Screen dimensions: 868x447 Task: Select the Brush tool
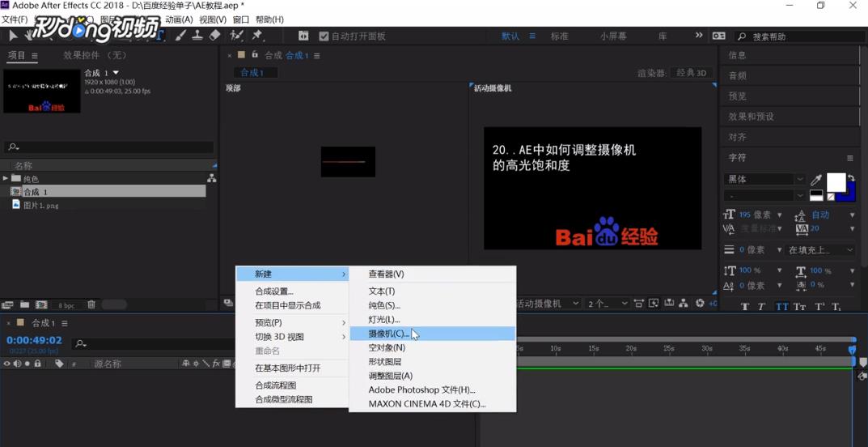click(180, 36)
